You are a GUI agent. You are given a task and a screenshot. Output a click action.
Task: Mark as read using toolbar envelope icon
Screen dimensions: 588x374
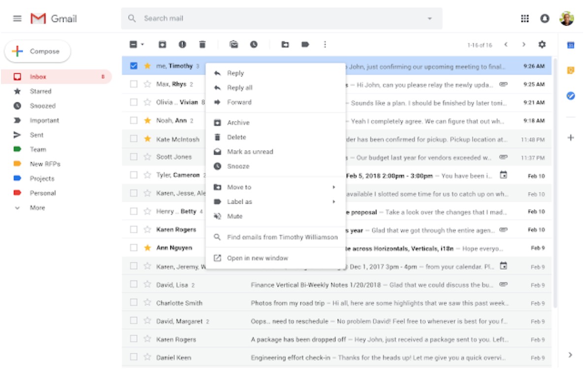pyautogui.click(x=233, y=45)
